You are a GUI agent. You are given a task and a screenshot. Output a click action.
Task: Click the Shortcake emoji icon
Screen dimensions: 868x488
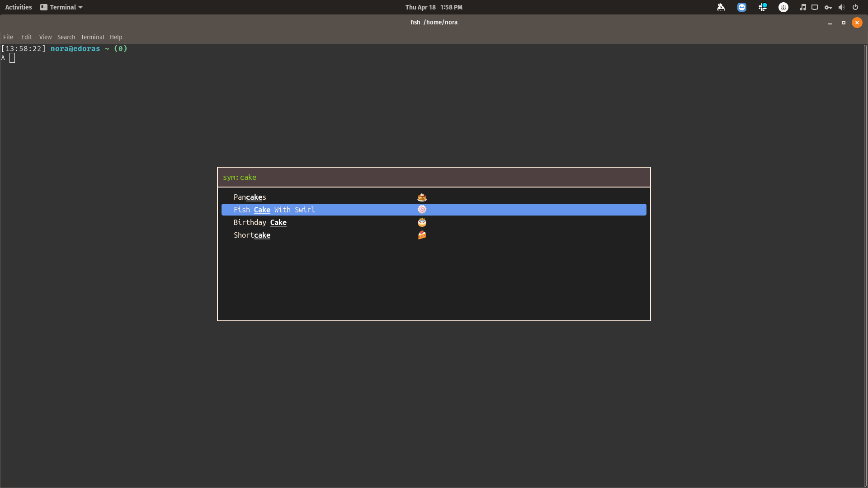point(422,235)
